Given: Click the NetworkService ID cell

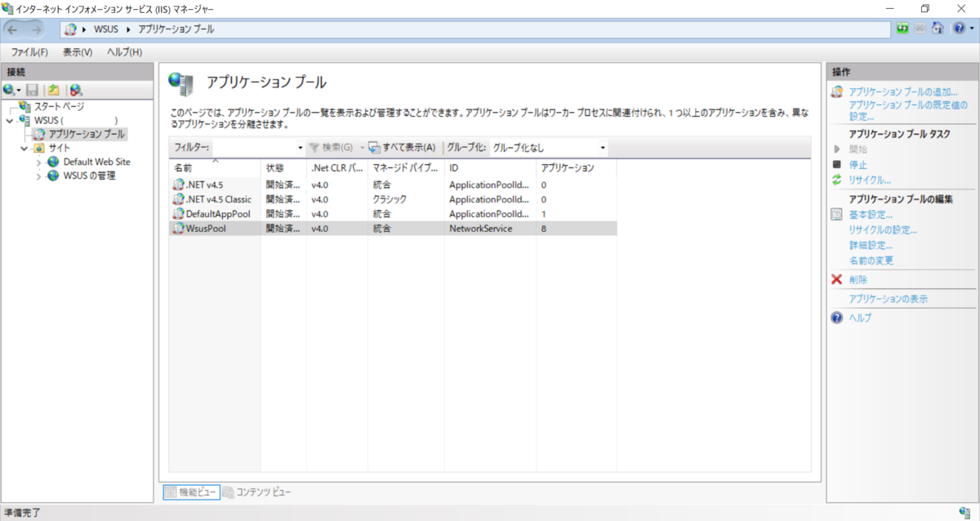Looking at the screenshot, I should click(x=480, y=229).
